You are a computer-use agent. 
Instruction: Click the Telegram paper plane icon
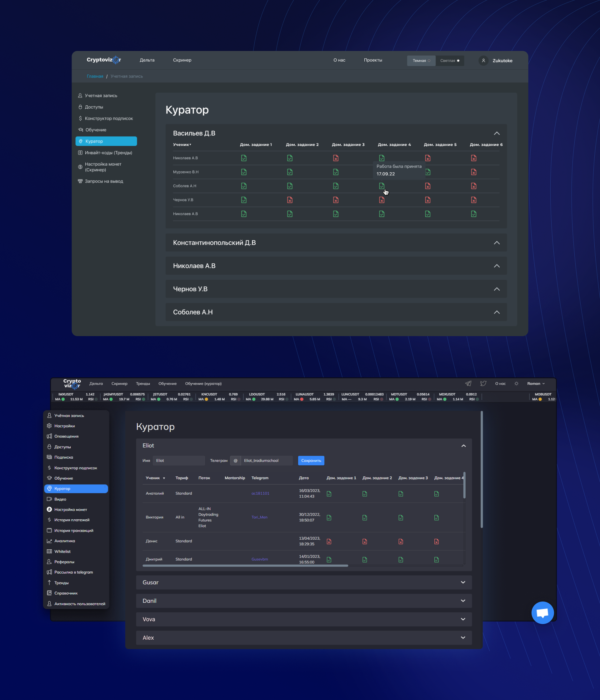[x=468, y=383]
